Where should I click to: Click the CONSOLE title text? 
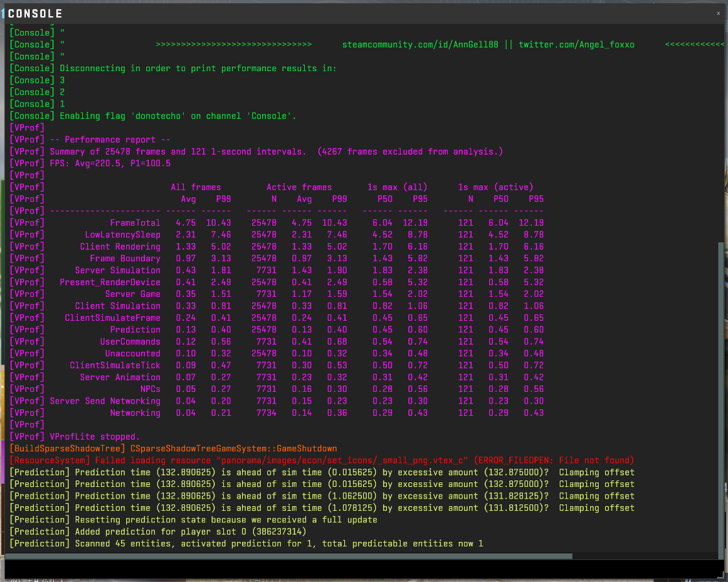pyautogui.click(x=36, y=14)
